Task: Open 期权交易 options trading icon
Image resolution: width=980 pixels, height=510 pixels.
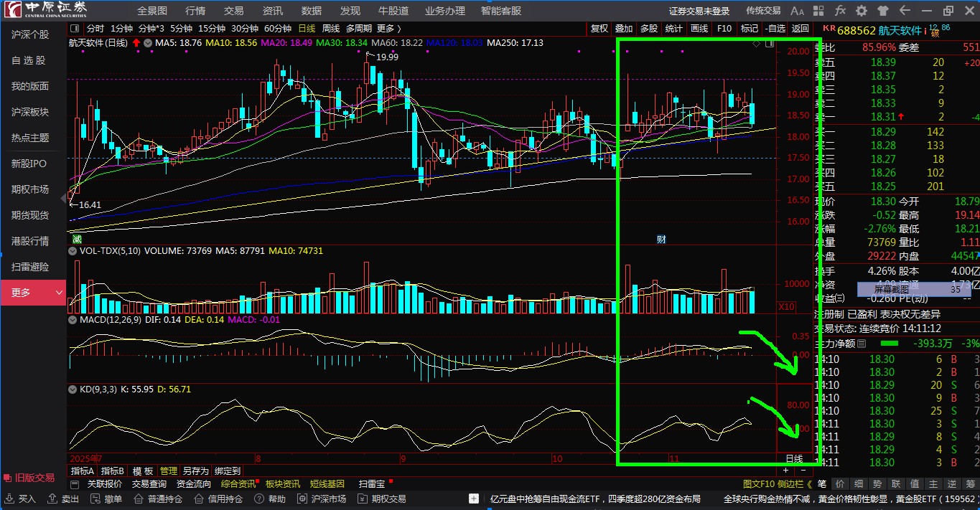Action: pyautogui.click(x=362, y=499)
